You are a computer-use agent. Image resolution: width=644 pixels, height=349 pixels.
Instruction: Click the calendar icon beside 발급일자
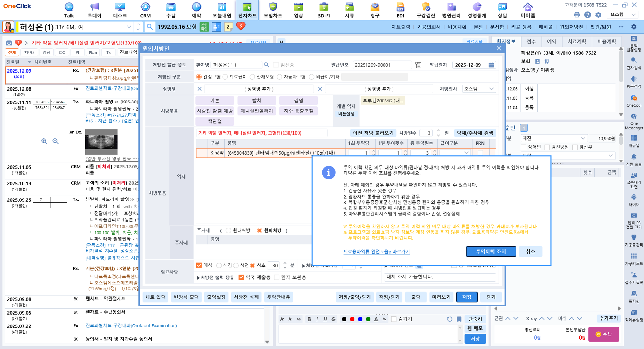tap(491, 65)
